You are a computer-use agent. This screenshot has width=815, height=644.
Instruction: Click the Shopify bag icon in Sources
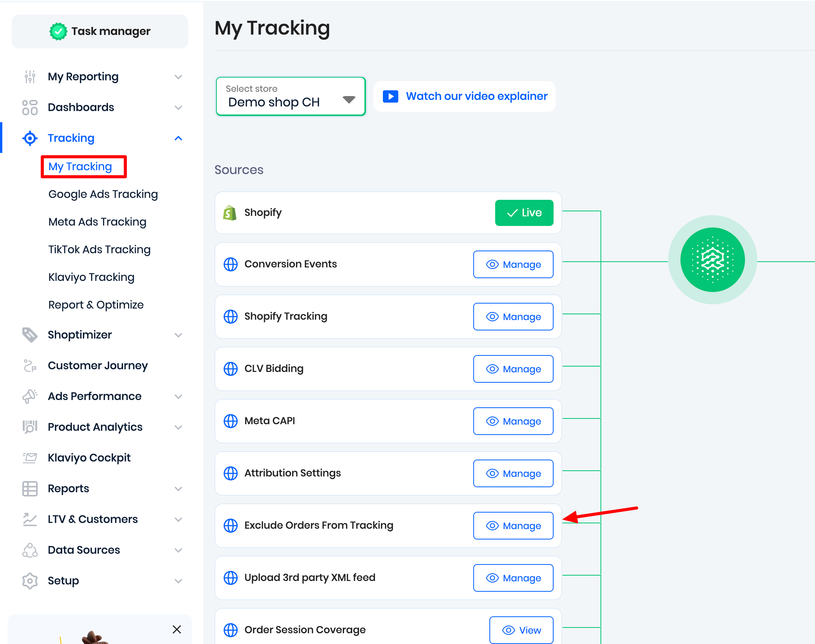point(230,213)
